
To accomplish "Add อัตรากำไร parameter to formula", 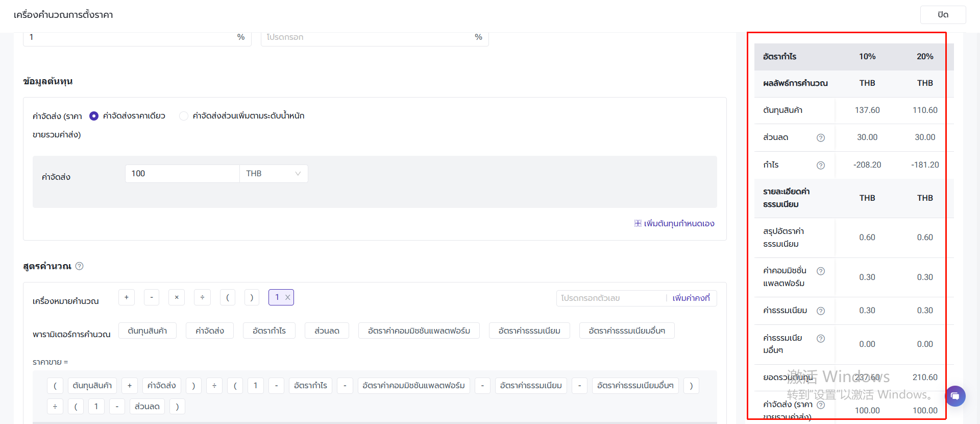I will (x=269, y=331).
